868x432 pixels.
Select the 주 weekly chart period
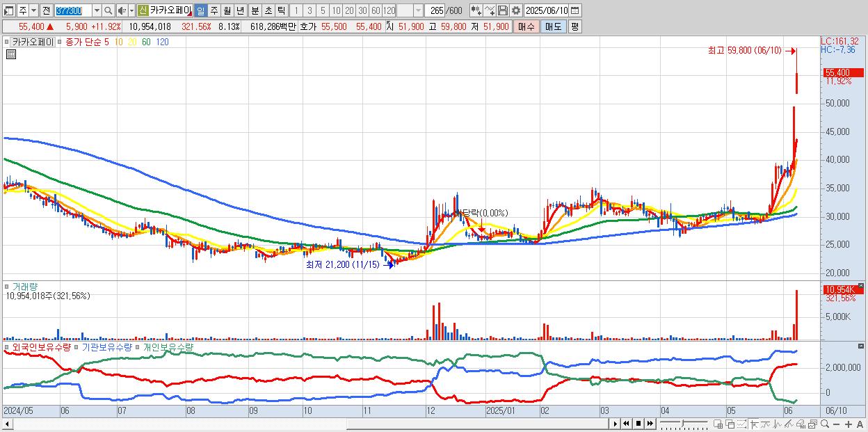pyautogui.click(x=214, y=10)
